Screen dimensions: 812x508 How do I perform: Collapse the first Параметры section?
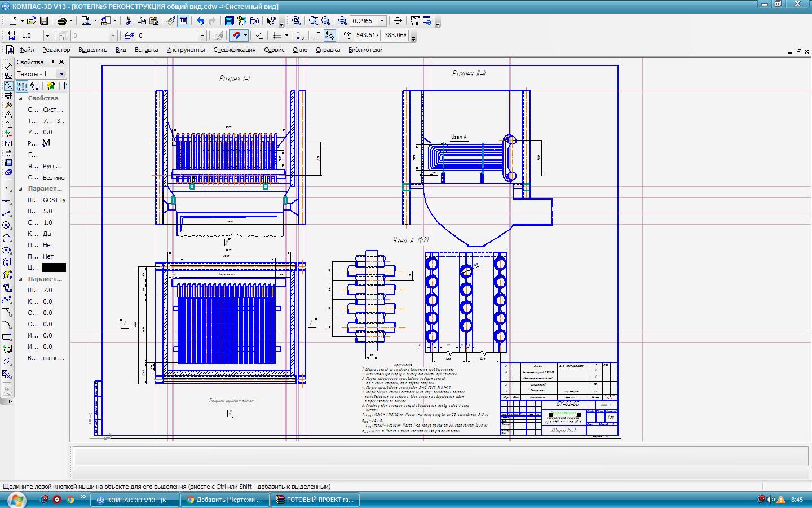[x=21, y=189]
